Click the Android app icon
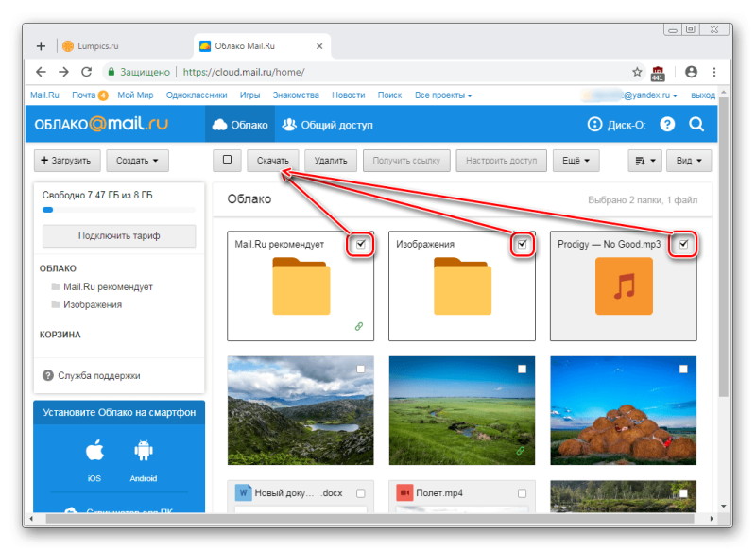Viewport: 756px width, 551px height. pos(144,451)
